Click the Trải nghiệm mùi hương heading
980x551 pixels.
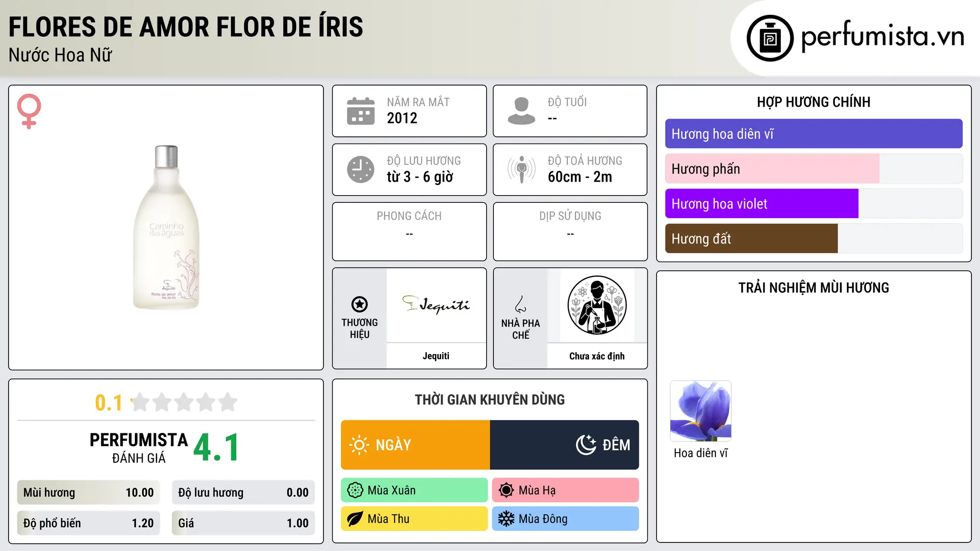pyautogui.click(x=813, y=288)
